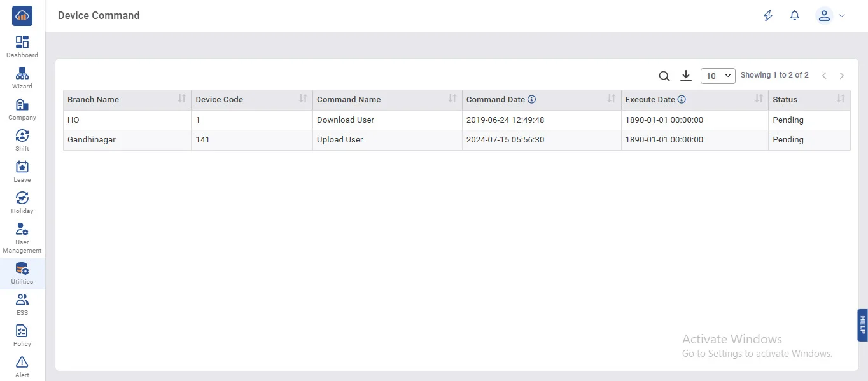Go to User Management in sidebar
The image size is (868, 381).
click(x=22, y=238)
